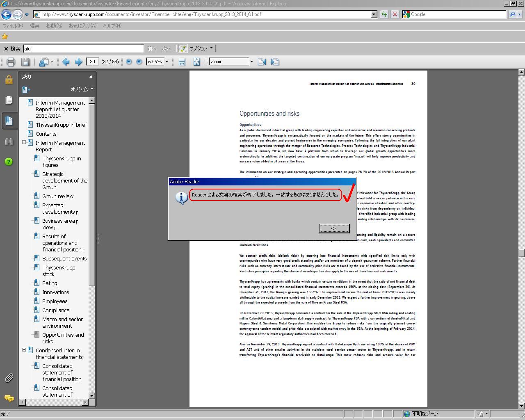Refresh the page in Internet Explorer
525x420 pixels.
pos(384,14)
